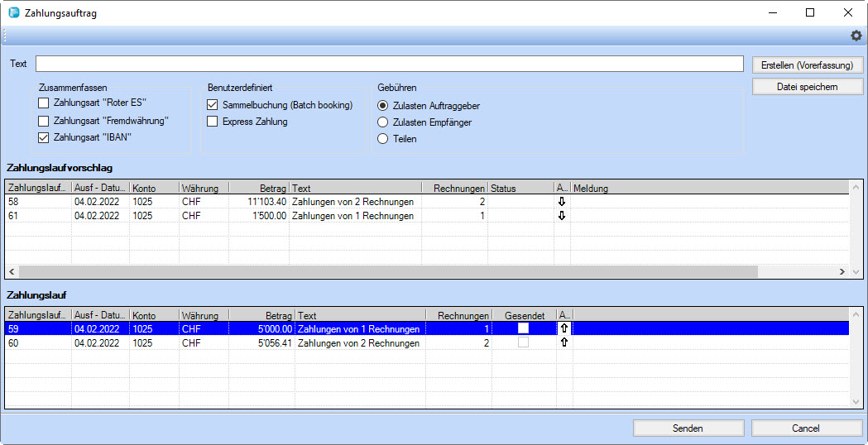Click down arrow for payment run 61
Viewport: 868px width, 445px height.
[562, 216]
